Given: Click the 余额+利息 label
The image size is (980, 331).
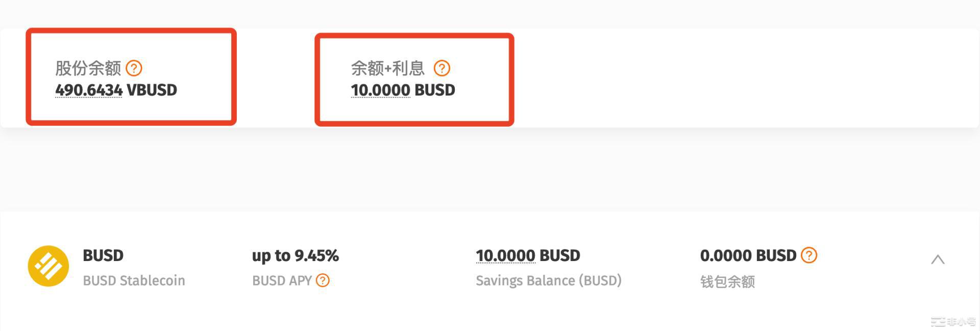Looking at the screenshot, I should click(387, 68).
